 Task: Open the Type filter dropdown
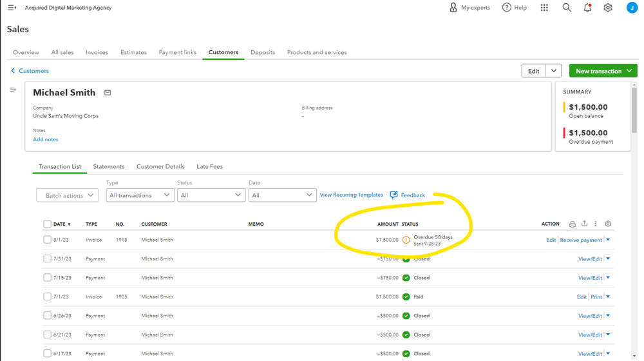[140, 195]
